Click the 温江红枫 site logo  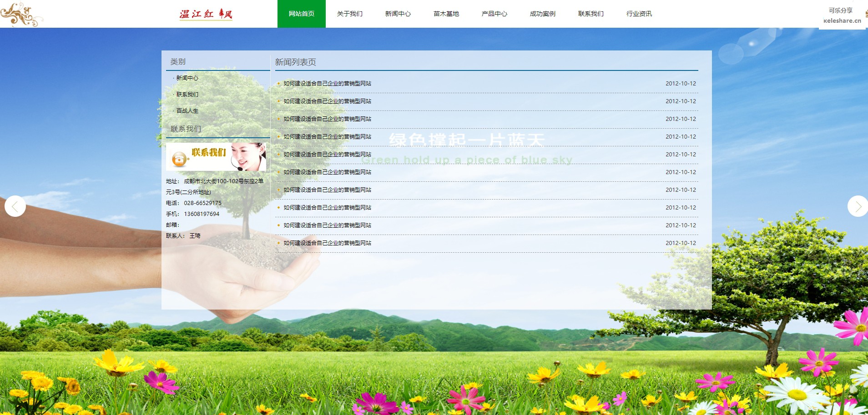(x=206, y=14)
